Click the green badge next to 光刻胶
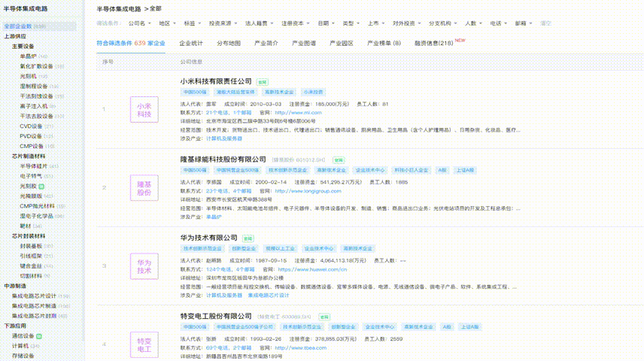644x361 pixels. tap(42, 185)
